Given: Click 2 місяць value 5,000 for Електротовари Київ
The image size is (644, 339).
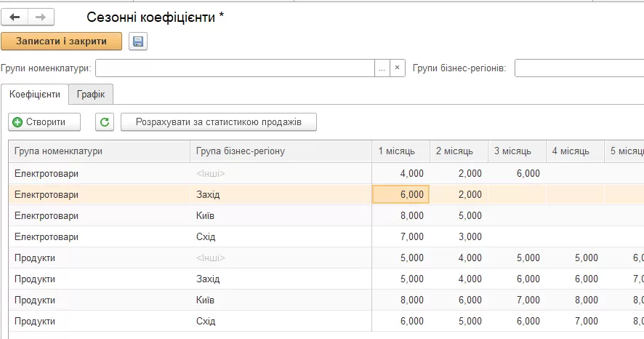Looking at the screenshot, I should (x=459, y=216).
